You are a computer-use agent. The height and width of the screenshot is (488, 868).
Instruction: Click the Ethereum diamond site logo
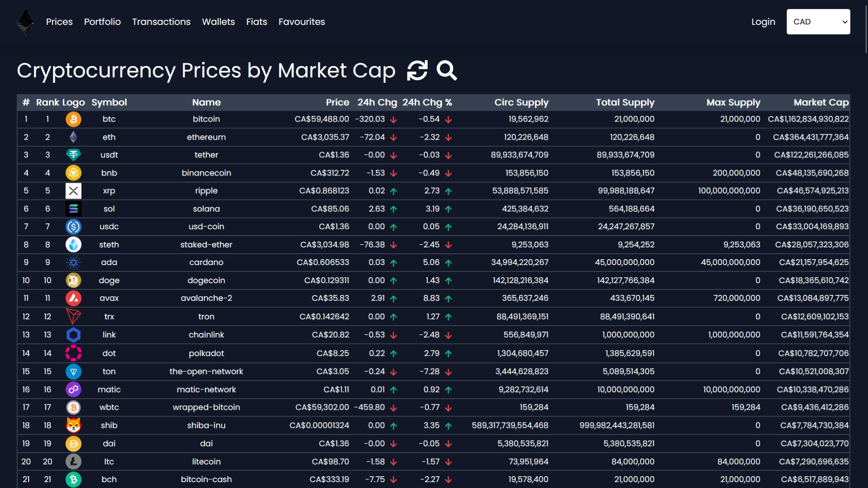25,22
